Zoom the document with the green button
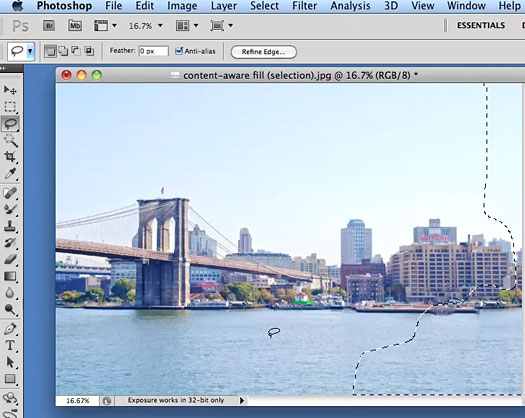 coord(97,75)
